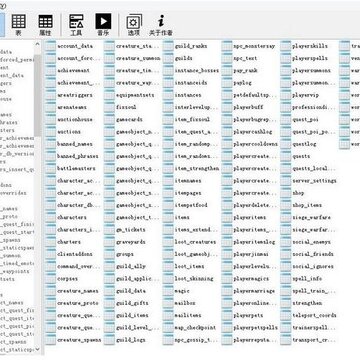Select the map_checkpoint table name
The image size is (360, 360).
click(195, 328)
